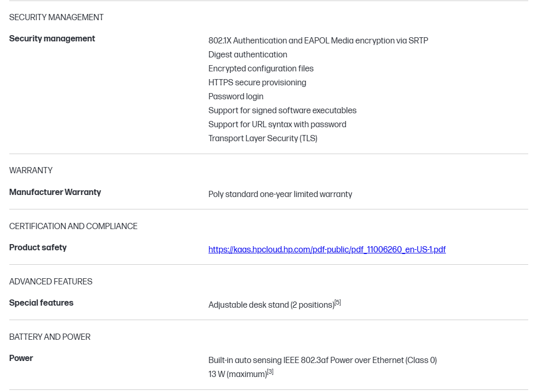Click the CERTIFICATION AND COMPLIANCE heading
536x392 pixels.
click(x=73, y=226)
